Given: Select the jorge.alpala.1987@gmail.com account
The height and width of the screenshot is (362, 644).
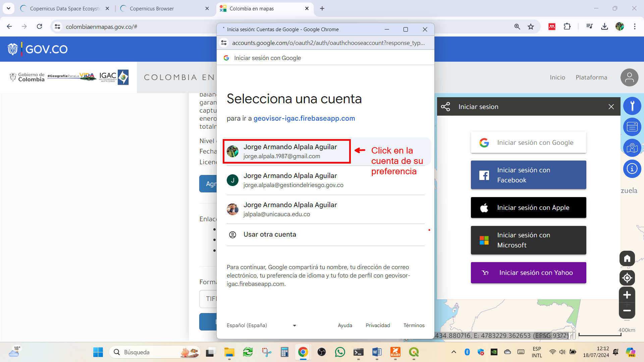Looking at the screenshot, I should click(325, 152).
